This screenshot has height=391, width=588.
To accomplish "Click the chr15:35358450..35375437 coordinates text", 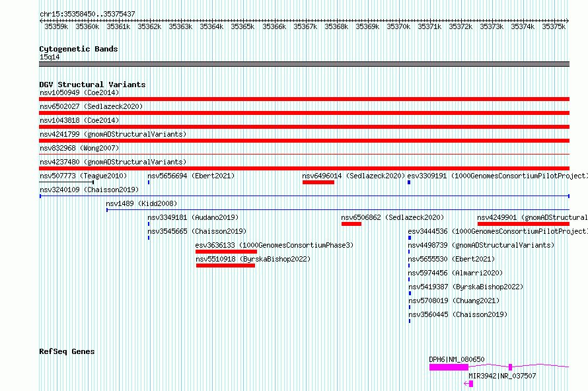I will tap(87, 14).
